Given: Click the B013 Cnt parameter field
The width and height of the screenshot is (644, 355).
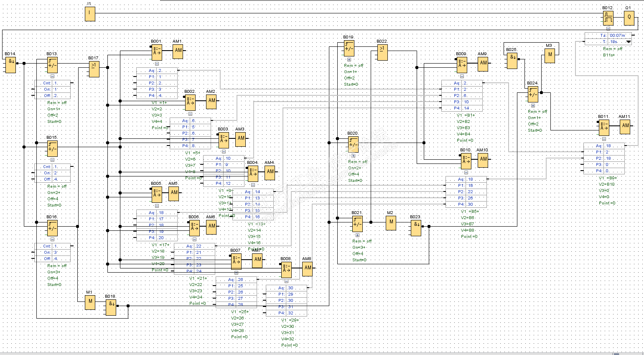Looking at the screenshot, I should click(x=61, y=83).
